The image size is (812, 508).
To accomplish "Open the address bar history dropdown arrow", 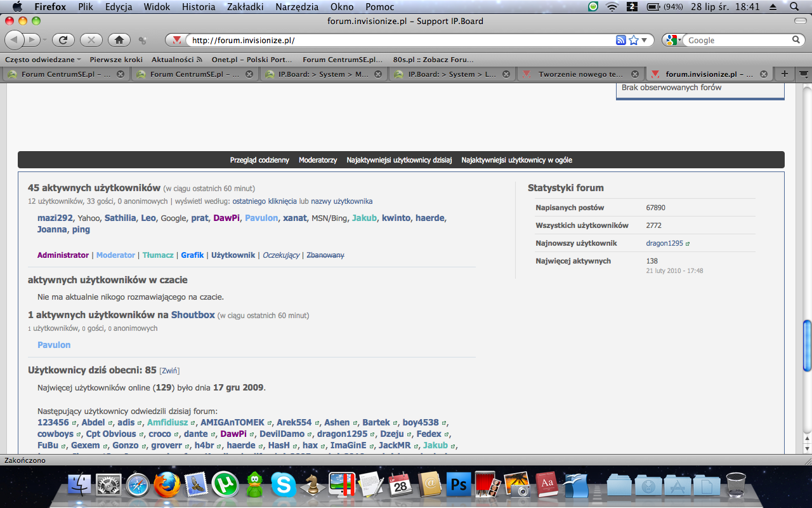I will tap(645, 40).
